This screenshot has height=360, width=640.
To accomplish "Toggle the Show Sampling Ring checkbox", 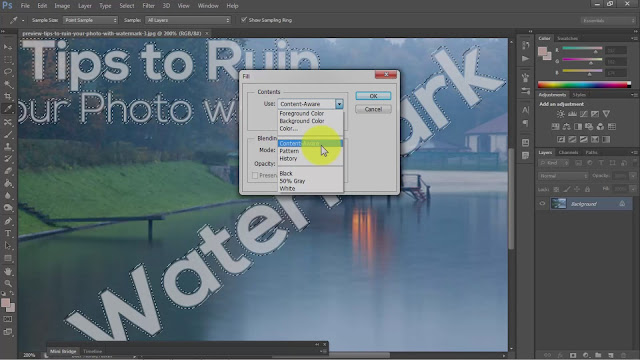I will point(244,20).
